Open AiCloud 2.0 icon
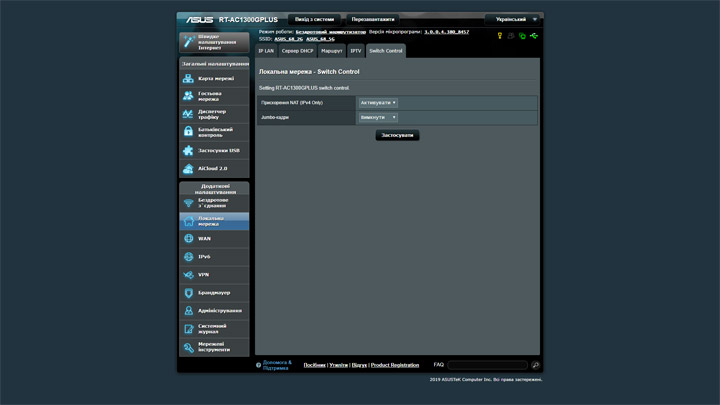 pyautogui.click(x=188, y=169)
